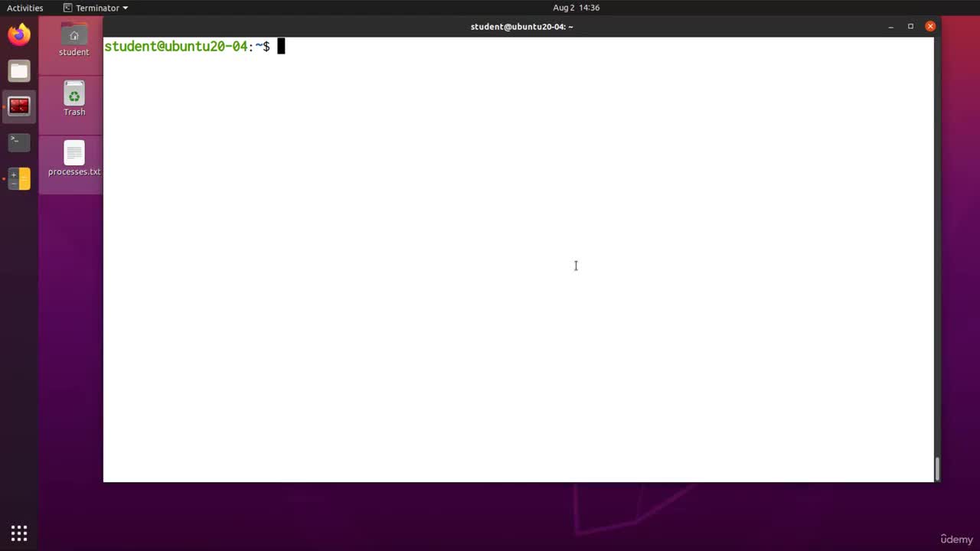Open Firefox from the dock
Image resolution: width=980 pixels, height=551 pixels.
tap(19, 35)
